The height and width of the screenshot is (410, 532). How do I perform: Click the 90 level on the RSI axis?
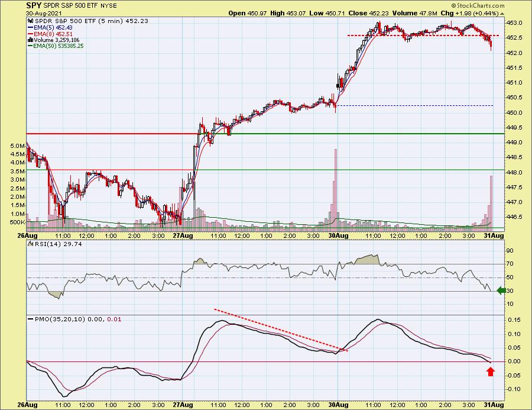[x=510, y=251]
